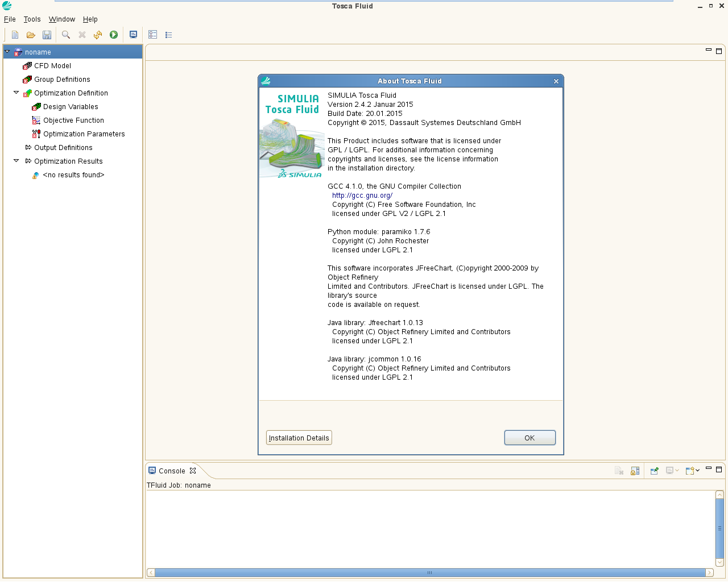The height and width of the screenshot is (582, 728).
Task: Click the Console scrollbar down arrow
Action: coord(719,562)
